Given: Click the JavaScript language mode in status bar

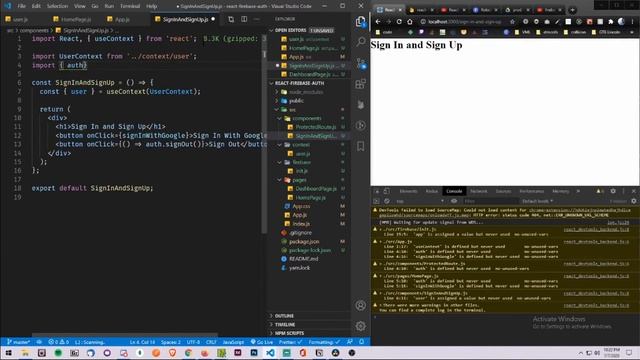Looking at the screenshot, I should (233, 342).
